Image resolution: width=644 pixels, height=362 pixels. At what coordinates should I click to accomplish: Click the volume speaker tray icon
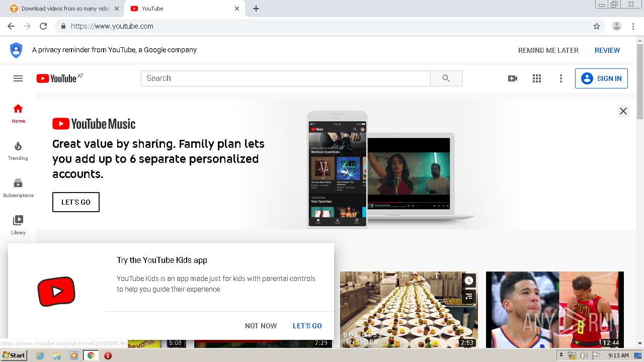(584, 355)
